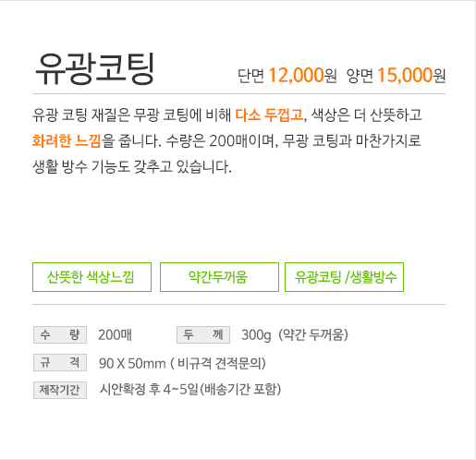Click 시안확정 후 4~5일 production period text
Image resolution: width=476 pixels, height=460 pixels.
149,390
